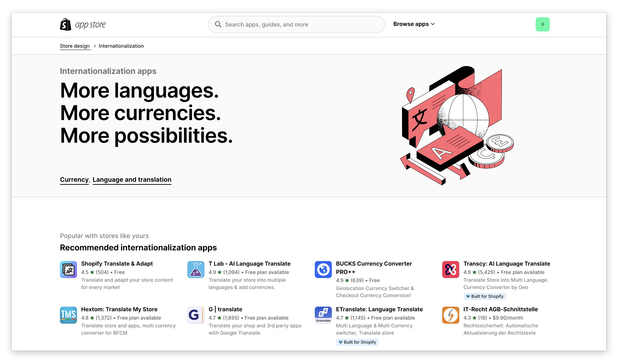
Task: Open Hextom: Translate My Store title
Action: point(119,309)
